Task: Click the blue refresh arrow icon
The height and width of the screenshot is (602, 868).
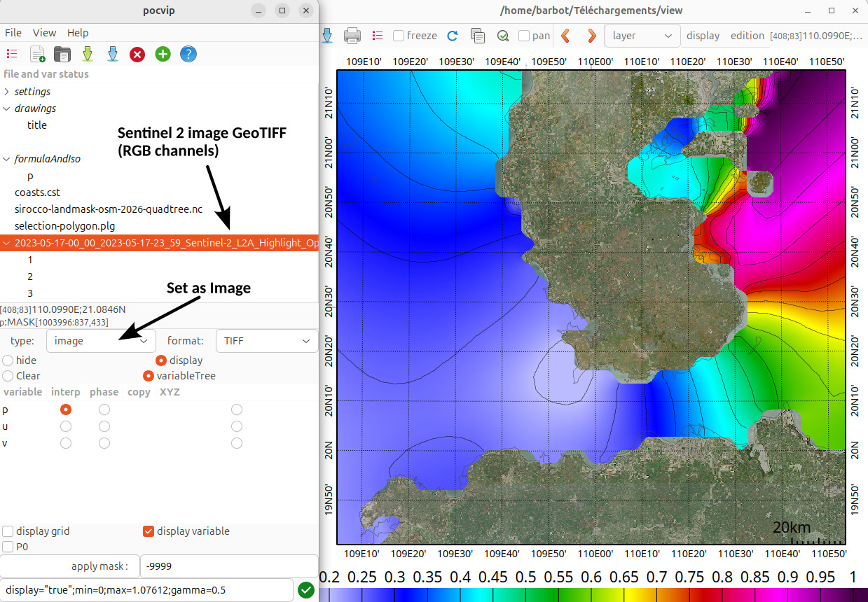Action: click(x=453, y=36)
